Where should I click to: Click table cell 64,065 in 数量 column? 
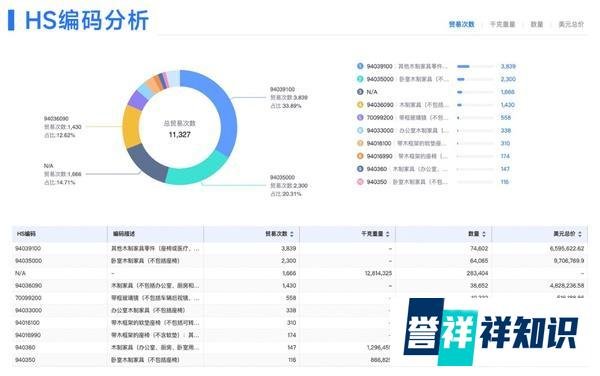479,261
